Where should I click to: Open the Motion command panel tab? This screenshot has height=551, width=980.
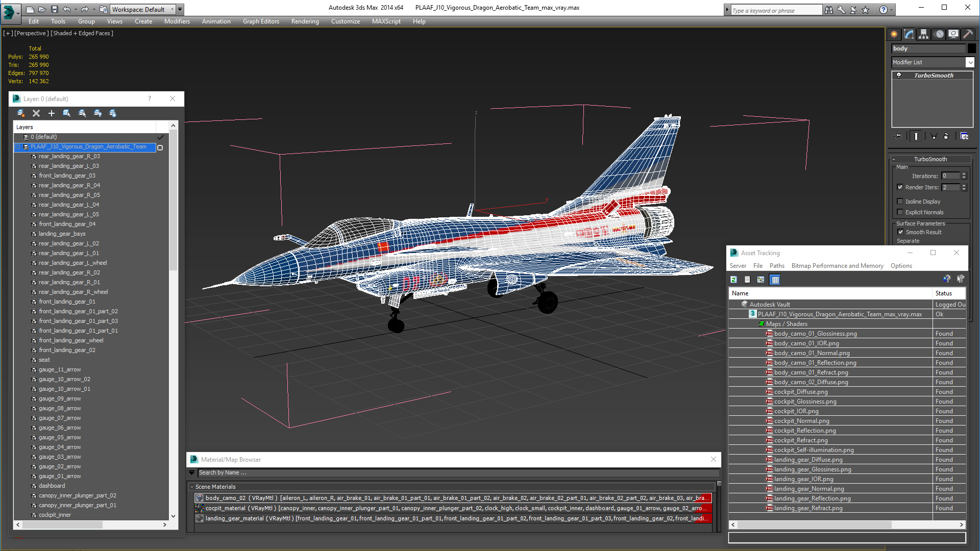[939, 34]
